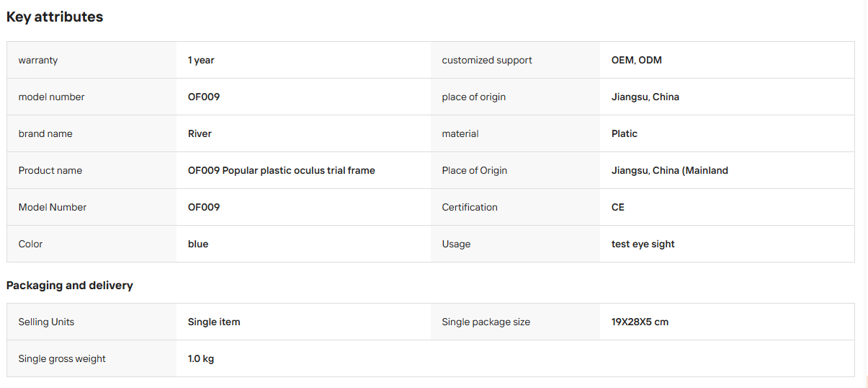Image resolution: width=868 pixels, height=388 pixels.
Task: Select the CE certification value
Action: pos(618,207)
